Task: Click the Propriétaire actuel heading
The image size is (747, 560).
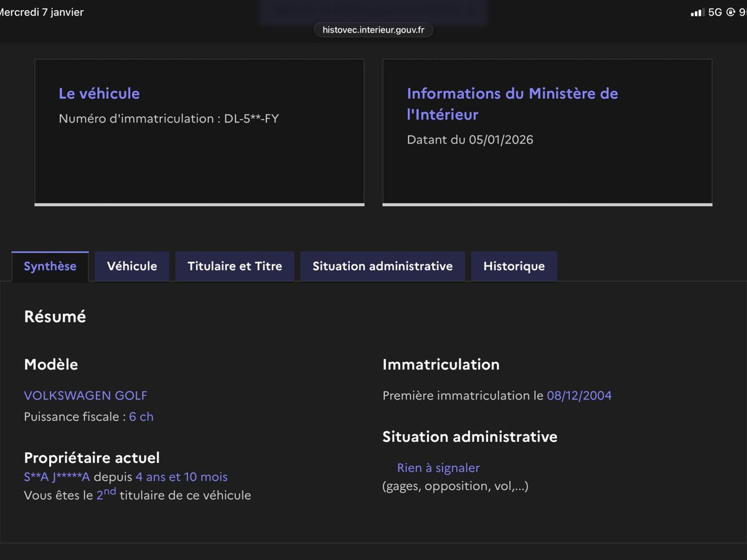Action: pos(92,458)
